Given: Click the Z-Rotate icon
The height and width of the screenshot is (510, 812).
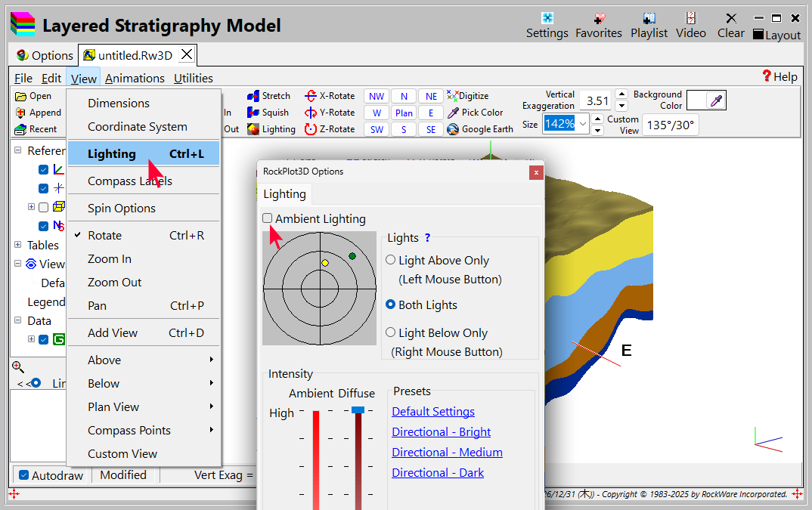Looking at the screenshot, I should click(311, 129).
